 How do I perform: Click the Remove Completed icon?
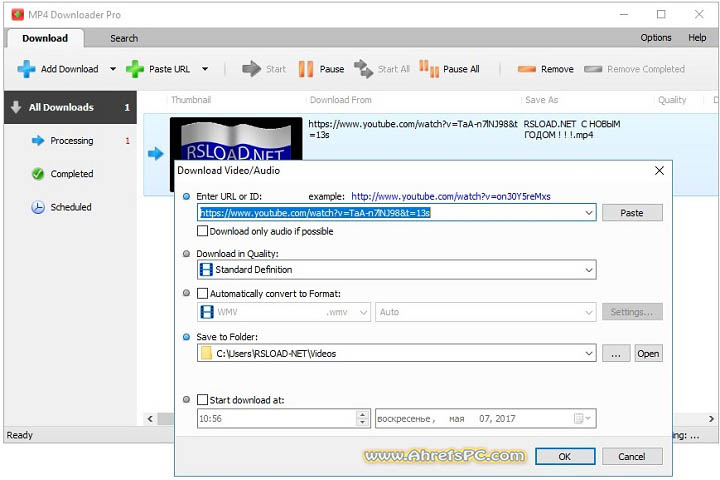tap(593, 69)
